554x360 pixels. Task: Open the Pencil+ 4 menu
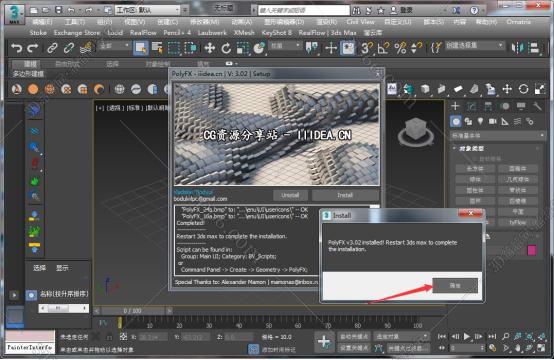pyautogui.click(x=177, y=33)
